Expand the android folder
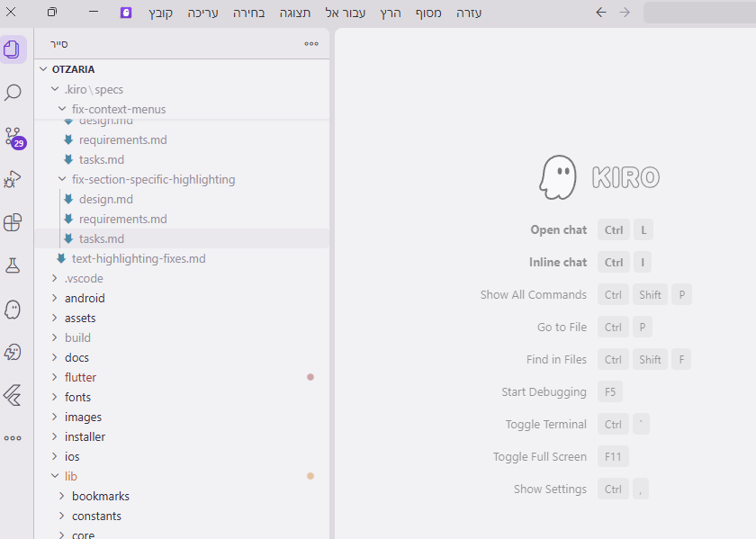 click(x=85, y=298)
